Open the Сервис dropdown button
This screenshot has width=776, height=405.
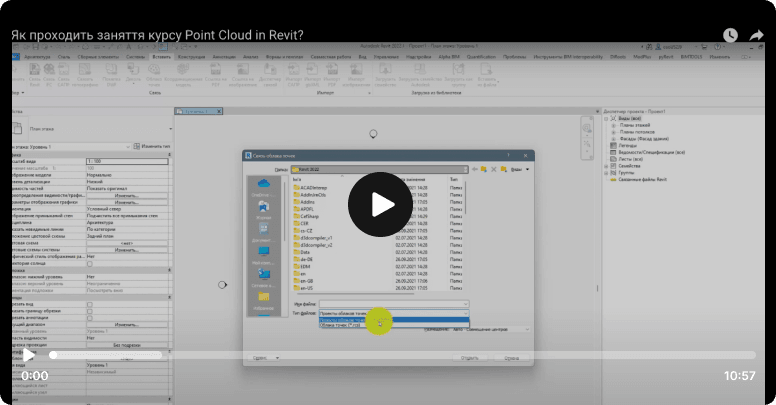(265, 357)
